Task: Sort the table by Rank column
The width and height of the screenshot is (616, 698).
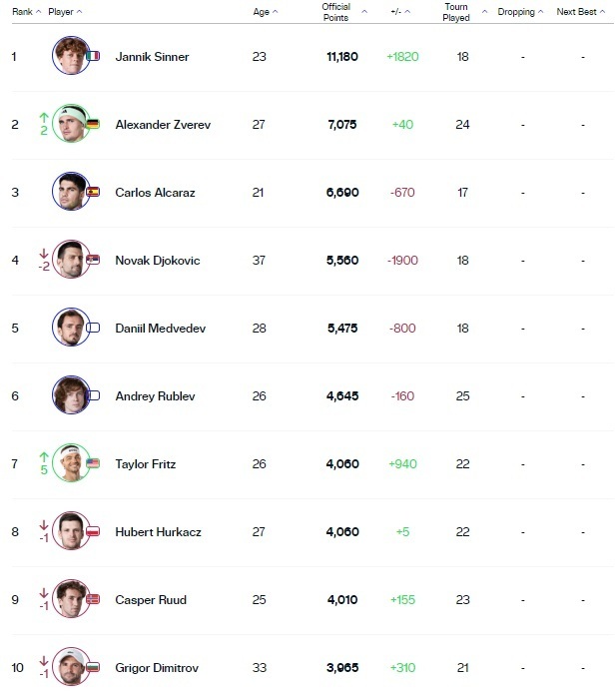Action: (26, 12)
